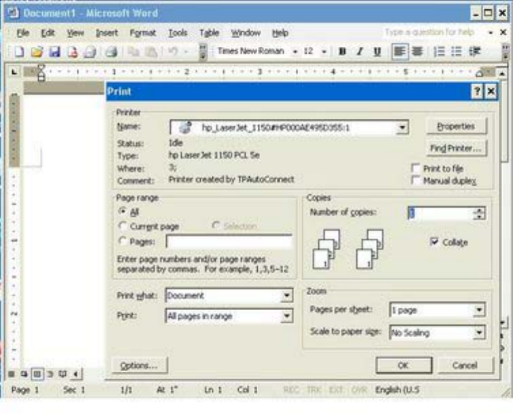Select the Pages radio button
Viewport: 513px width, 420px height.
tap(123, 242)
